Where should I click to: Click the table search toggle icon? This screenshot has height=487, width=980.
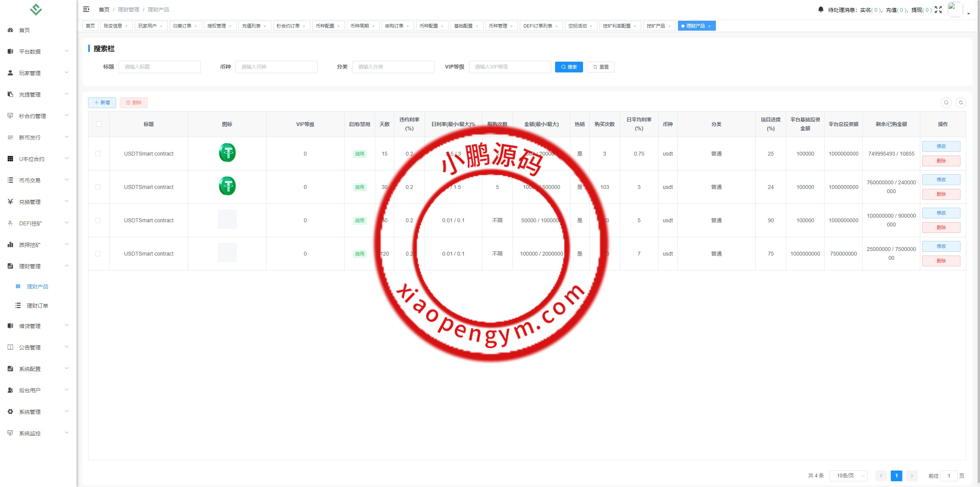tap(946, 102)
